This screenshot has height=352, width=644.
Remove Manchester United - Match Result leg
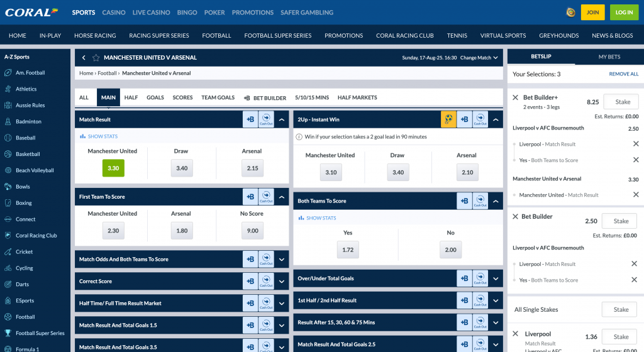pos(636,194)
